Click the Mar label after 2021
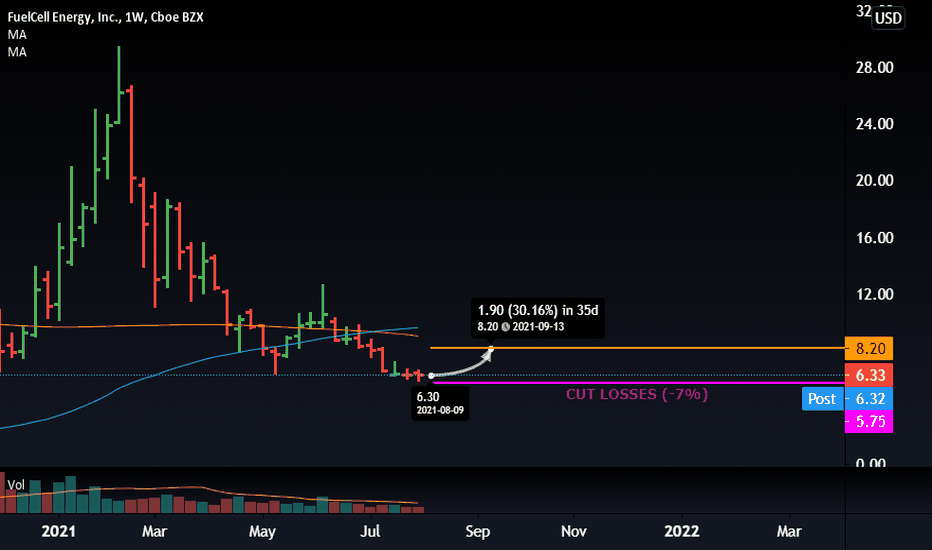 pyautogui.click(x=155, y=531)
